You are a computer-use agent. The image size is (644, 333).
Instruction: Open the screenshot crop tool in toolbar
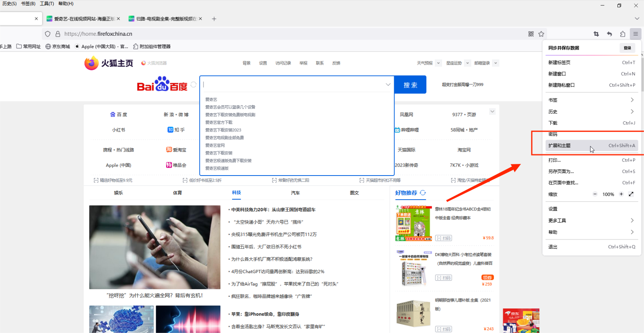tap(596, 34)
